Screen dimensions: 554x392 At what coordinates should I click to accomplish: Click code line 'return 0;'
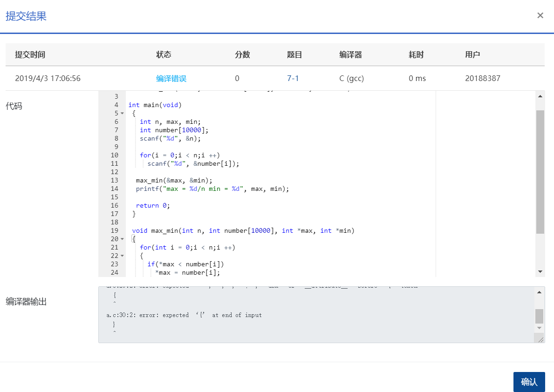point(153,205)
